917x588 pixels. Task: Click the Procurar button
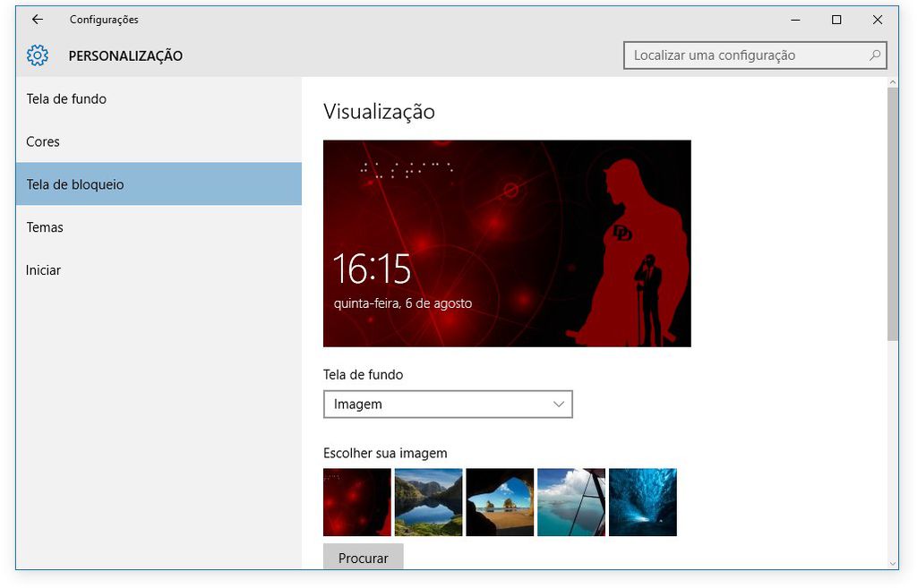point(364,557)
